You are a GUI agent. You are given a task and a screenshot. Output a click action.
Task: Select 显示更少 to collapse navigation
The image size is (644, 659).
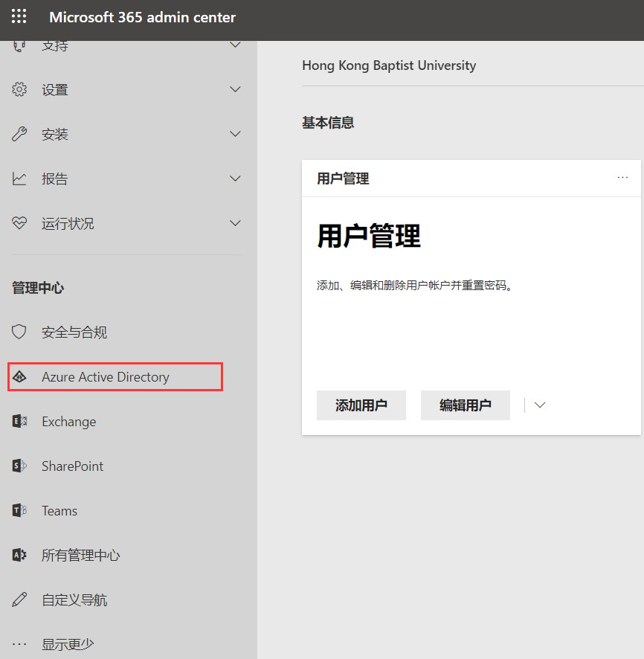tap(67, 644)
